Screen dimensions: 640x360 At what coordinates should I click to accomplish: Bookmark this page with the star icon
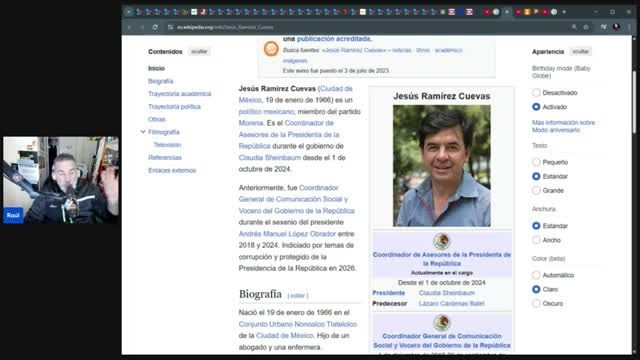tap(586, 27)
